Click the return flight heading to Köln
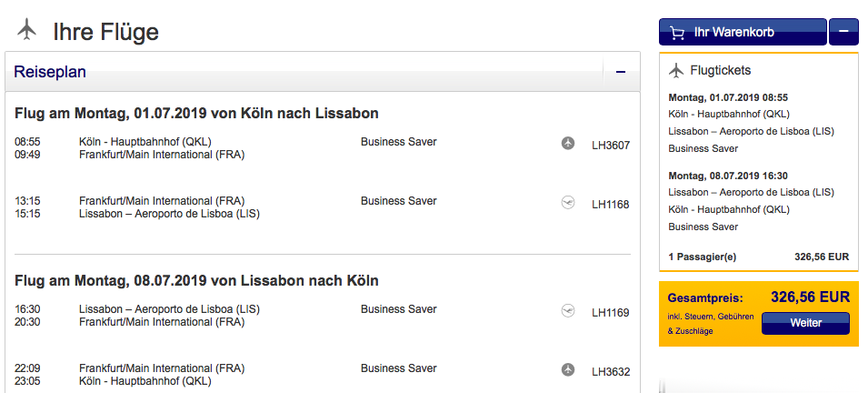The image size is (868, 393). pyautogui.click(x=196, y=280)
